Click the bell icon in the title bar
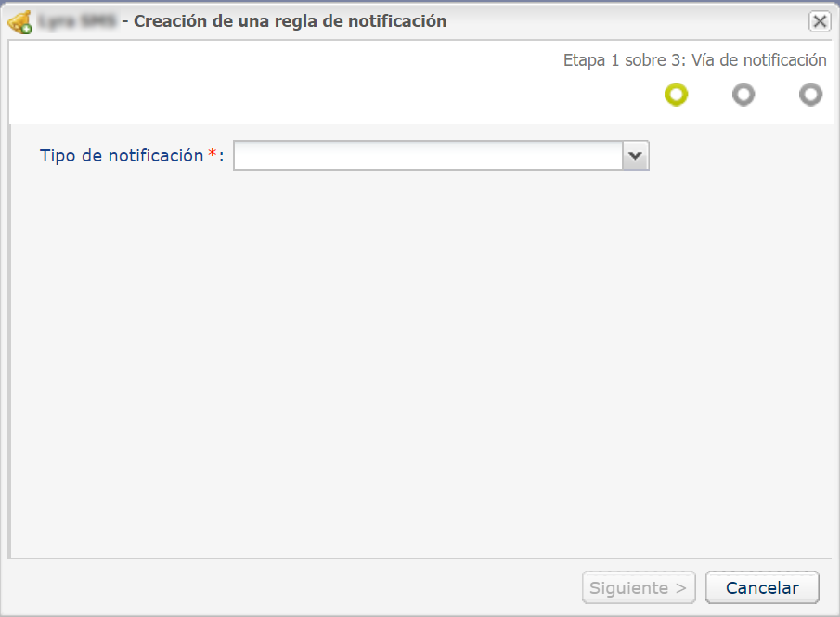This screenshot has height=617, width=840. (19, 21)
